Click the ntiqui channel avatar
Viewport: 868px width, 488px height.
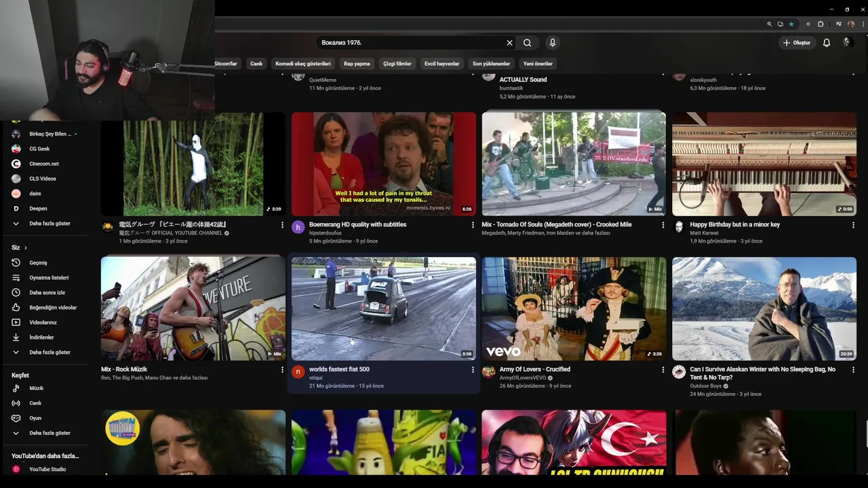[x=298, y=371]
